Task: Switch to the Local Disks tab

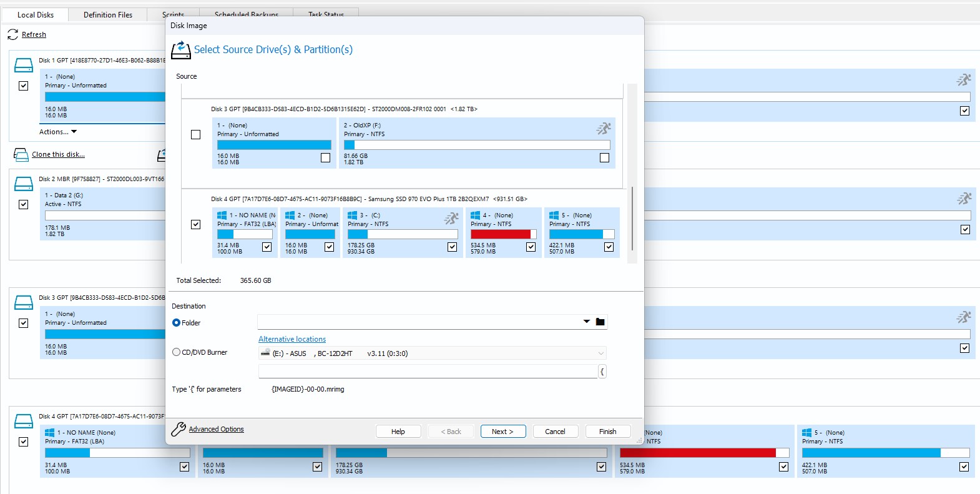Action: 36,15
